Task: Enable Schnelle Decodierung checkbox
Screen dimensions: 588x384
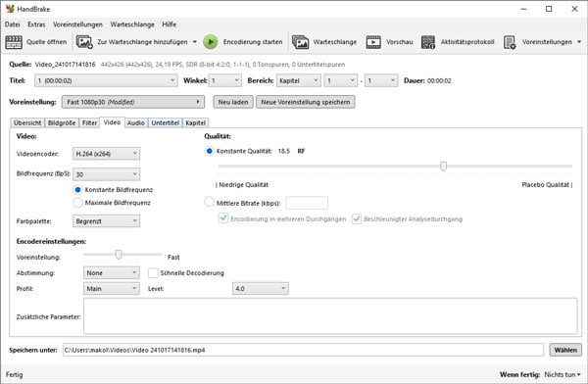Action: (153, 273)
